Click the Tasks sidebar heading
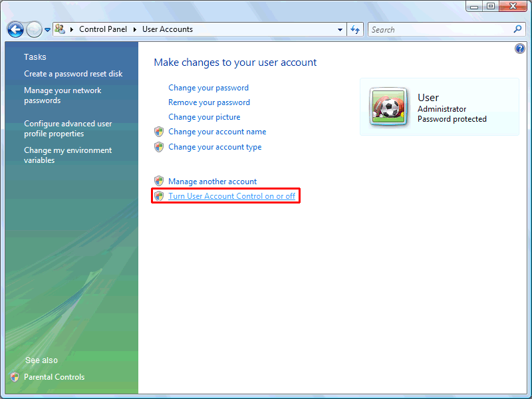532x399 pixels. click(x=35, y=57)
